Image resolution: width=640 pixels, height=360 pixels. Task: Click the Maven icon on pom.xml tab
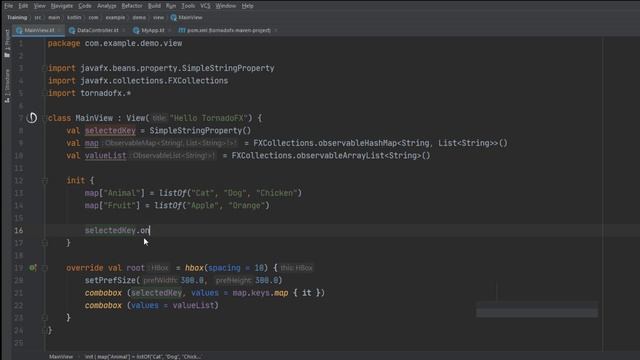tap(182, 30)
